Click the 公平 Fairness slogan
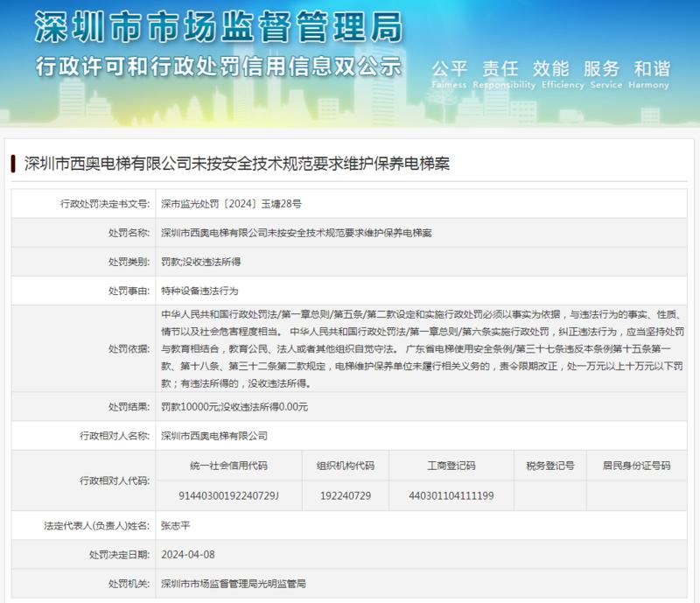 (x=449, y=74)
